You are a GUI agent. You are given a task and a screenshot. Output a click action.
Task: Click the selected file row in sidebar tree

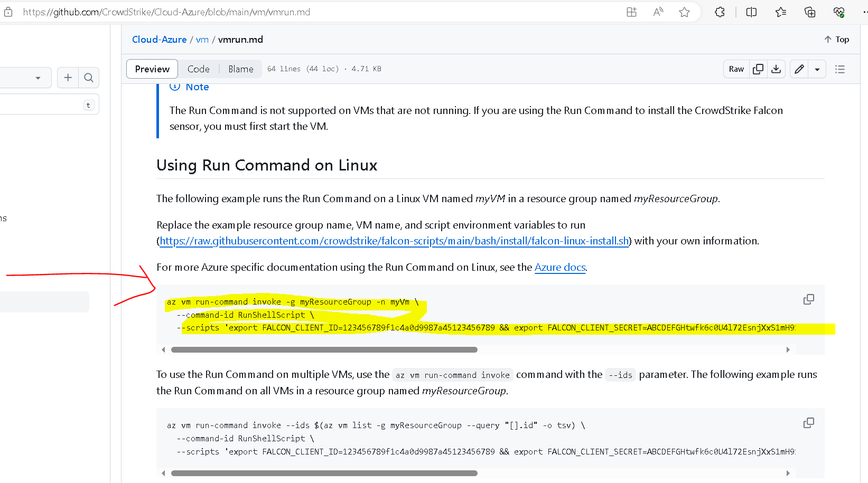click(44, 302)
